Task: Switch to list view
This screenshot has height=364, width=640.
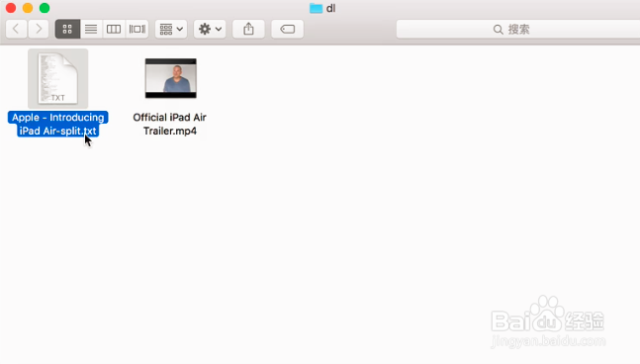Action: click(x=91, y=29)
